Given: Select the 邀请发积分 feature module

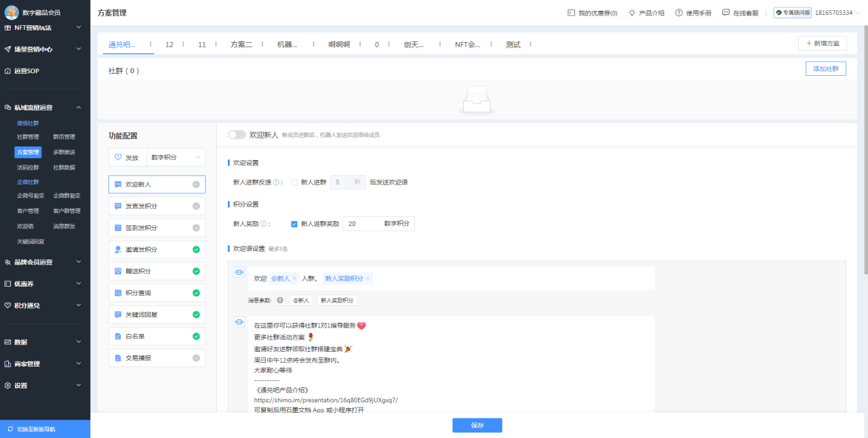Looking at the screenshot, I should [x=157, y=249].
